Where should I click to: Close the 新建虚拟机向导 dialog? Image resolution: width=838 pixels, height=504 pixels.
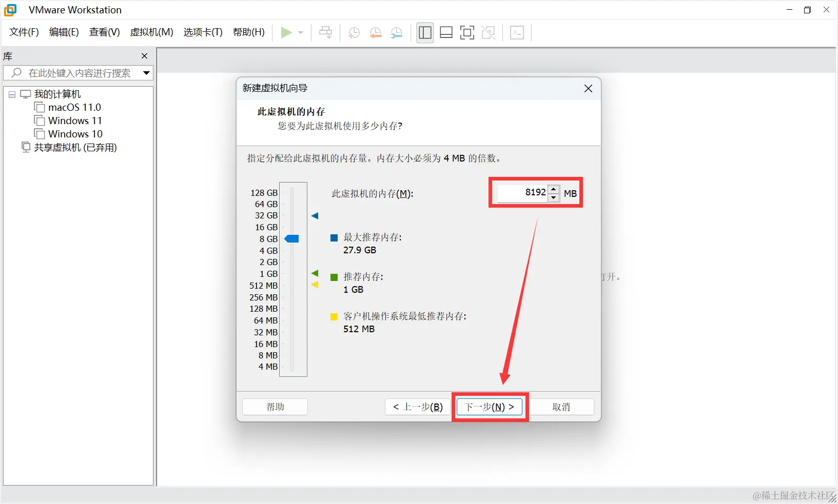pos(588,88)
